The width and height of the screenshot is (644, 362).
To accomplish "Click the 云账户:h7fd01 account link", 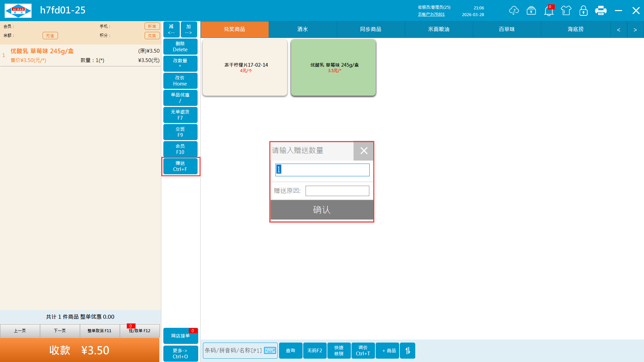I will pyautogui.click(x=431, y=14).
